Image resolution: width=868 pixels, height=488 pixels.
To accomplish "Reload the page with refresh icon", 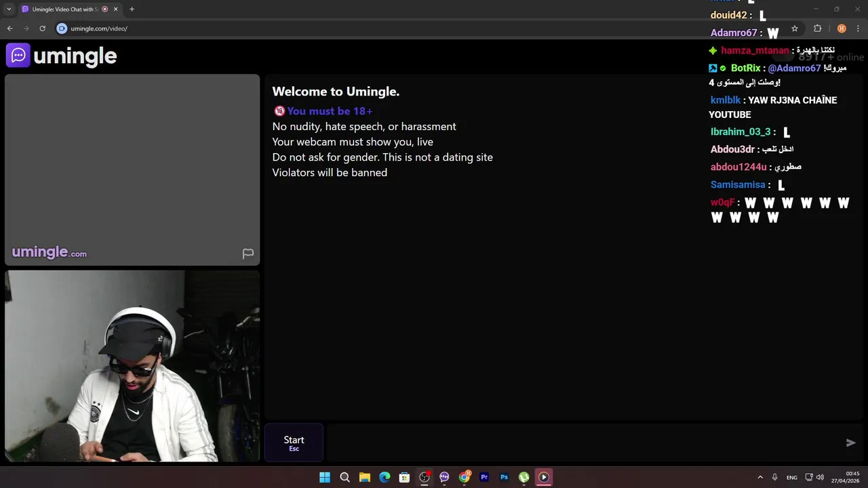I will pyautogui.click(x=42, y=28).
